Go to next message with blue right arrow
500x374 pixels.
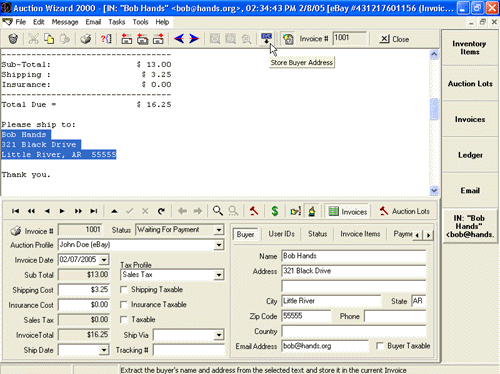coord(194,39)
